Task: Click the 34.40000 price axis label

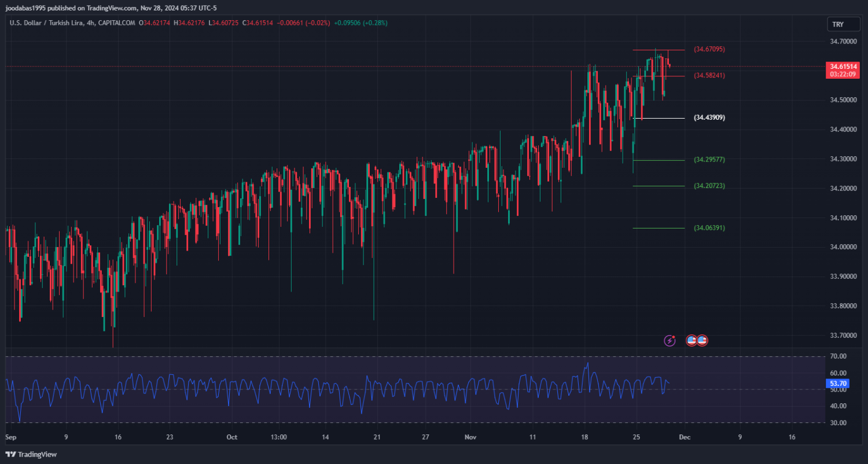Action: [x=843, y=130]
